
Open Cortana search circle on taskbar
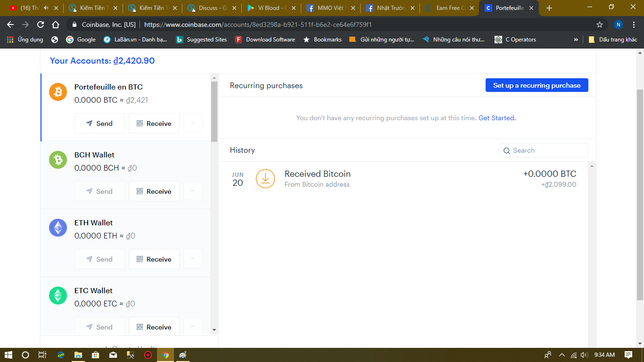(25, 355)
